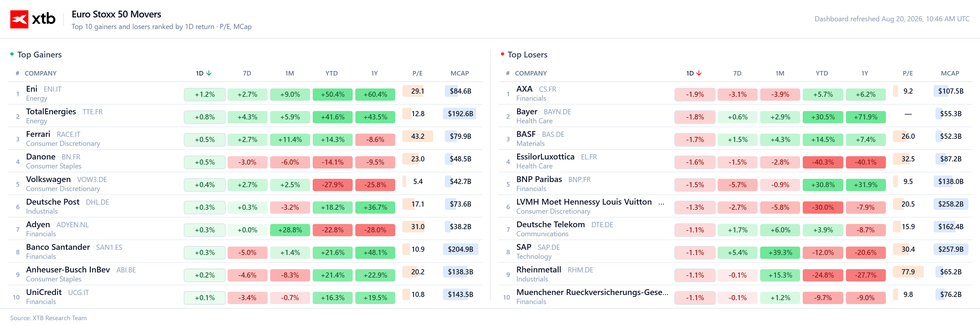Sort gainers by 1D descending arrow
This screenshot has width=980, height=326.
[209, 73]
